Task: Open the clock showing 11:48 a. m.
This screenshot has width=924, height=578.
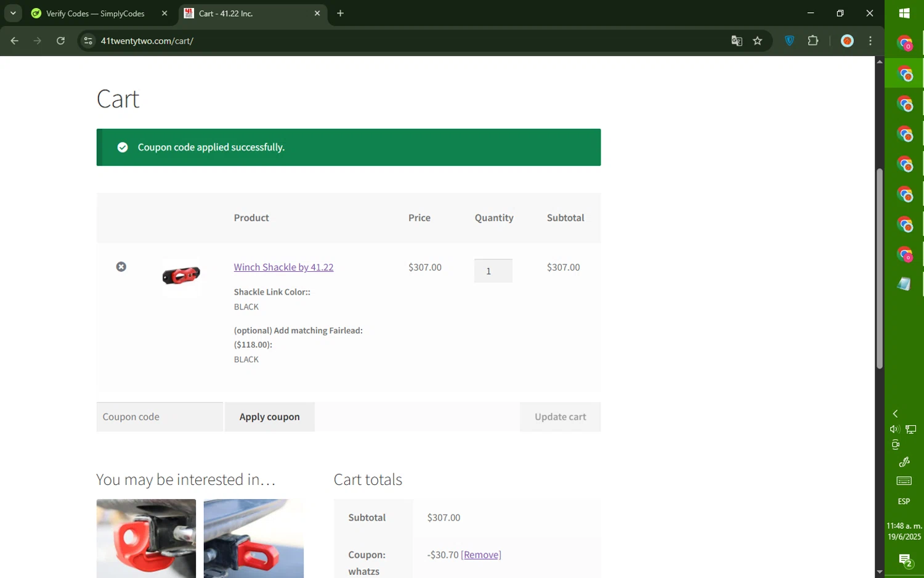Action: (x=904, y=531)
